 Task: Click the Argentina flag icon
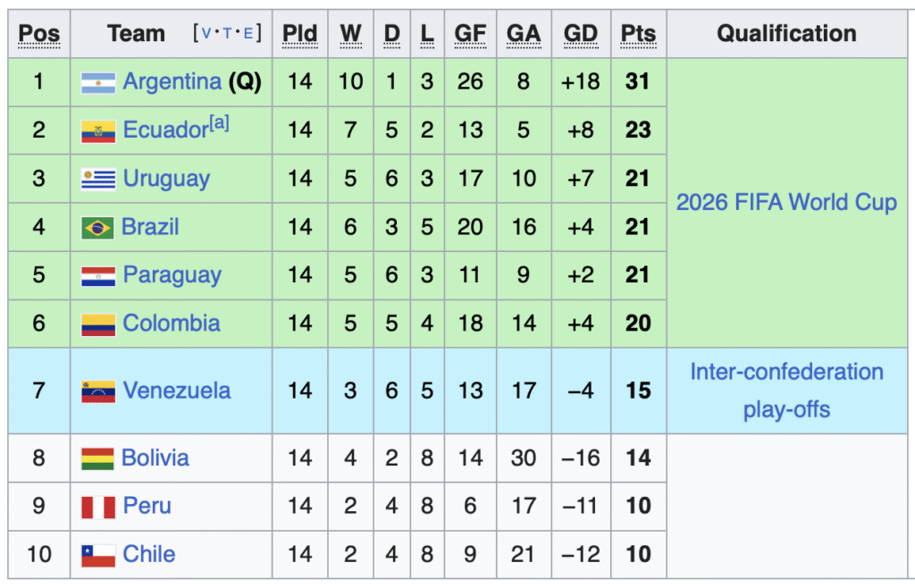click(98, 83)
